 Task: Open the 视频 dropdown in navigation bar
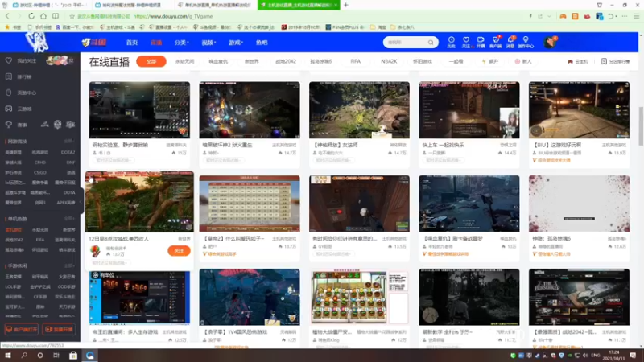[x=208, y=43]
